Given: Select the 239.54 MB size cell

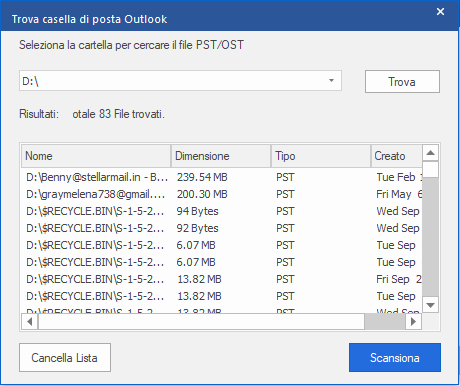Looking at the screenshot, I should [x=202, y=177].
